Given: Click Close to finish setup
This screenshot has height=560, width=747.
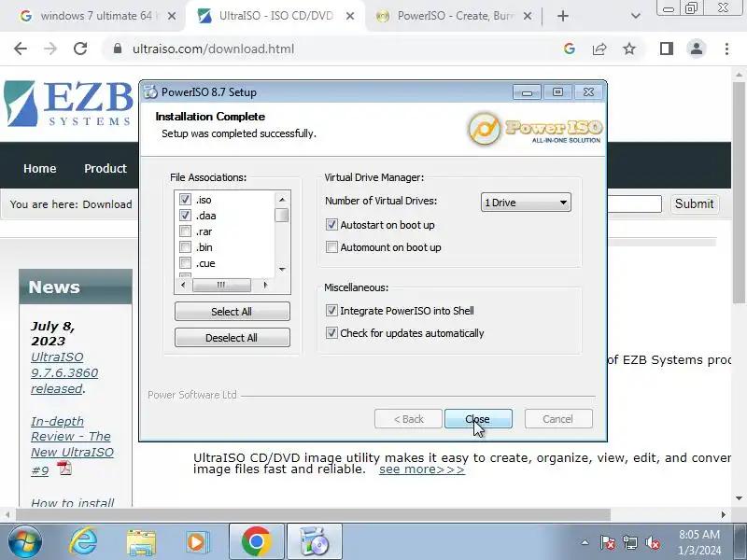Looking at the screenshot, I should click(478, 419).
